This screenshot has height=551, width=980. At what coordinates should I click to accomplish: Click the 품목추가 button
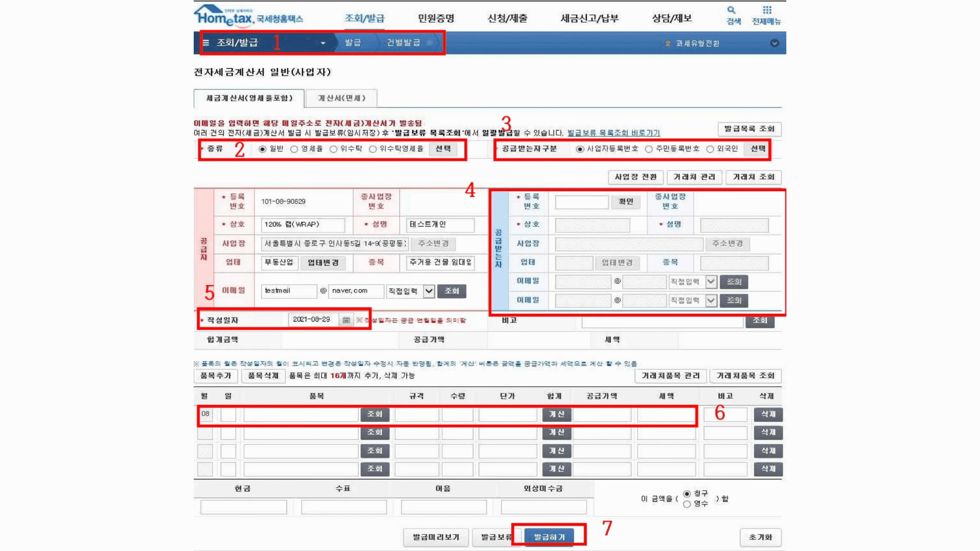216,376
